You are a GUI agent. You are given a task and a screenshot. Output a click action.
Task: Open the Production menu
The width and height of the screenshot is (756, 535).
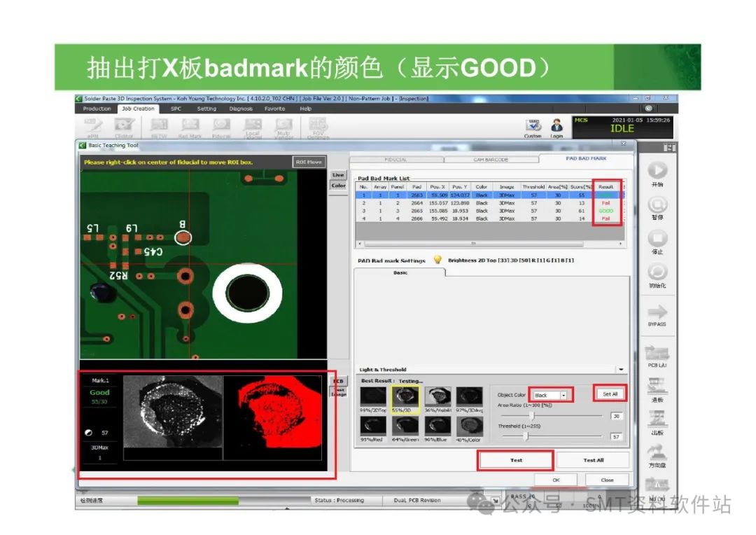(x=97, y=109)
